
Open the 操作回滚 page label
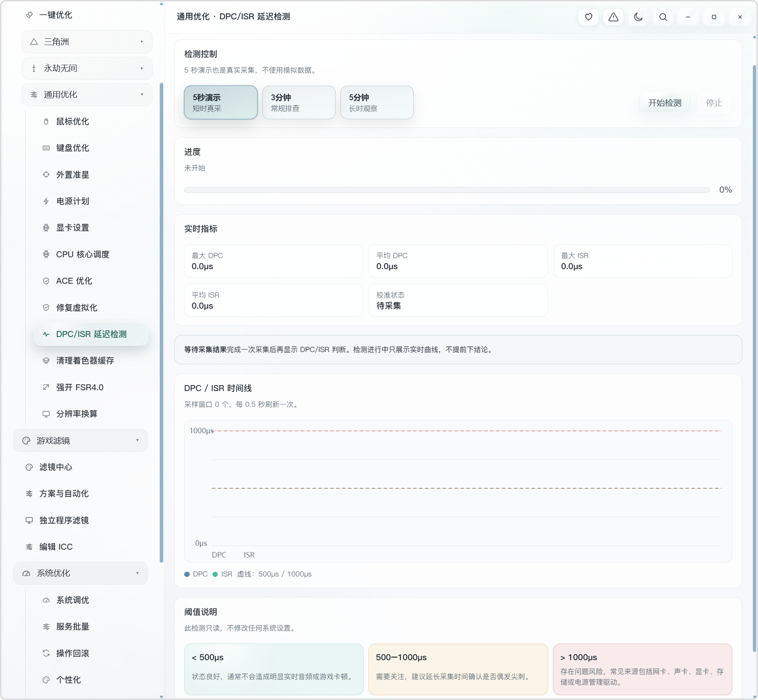(73, 653)
